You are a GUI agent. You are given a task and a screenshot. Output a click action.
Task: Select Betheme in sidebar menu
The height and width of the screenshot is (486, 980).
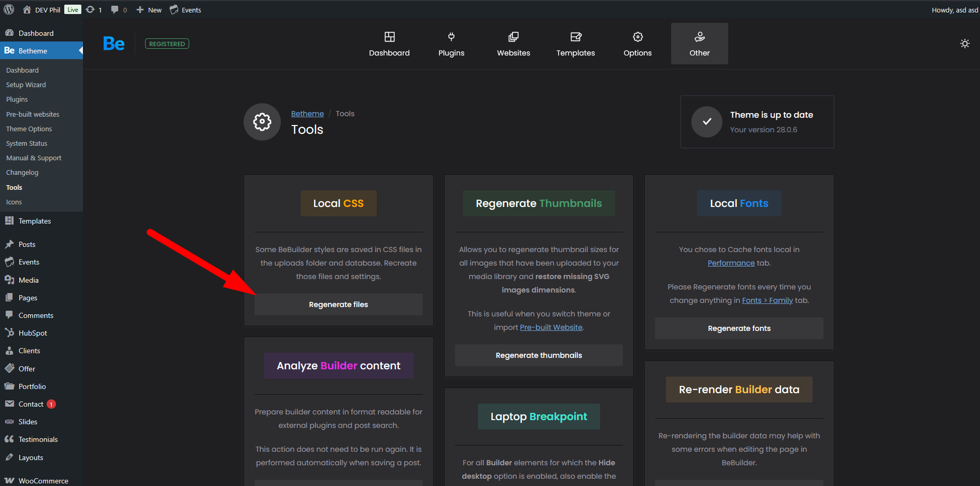[x=41, y=50]
